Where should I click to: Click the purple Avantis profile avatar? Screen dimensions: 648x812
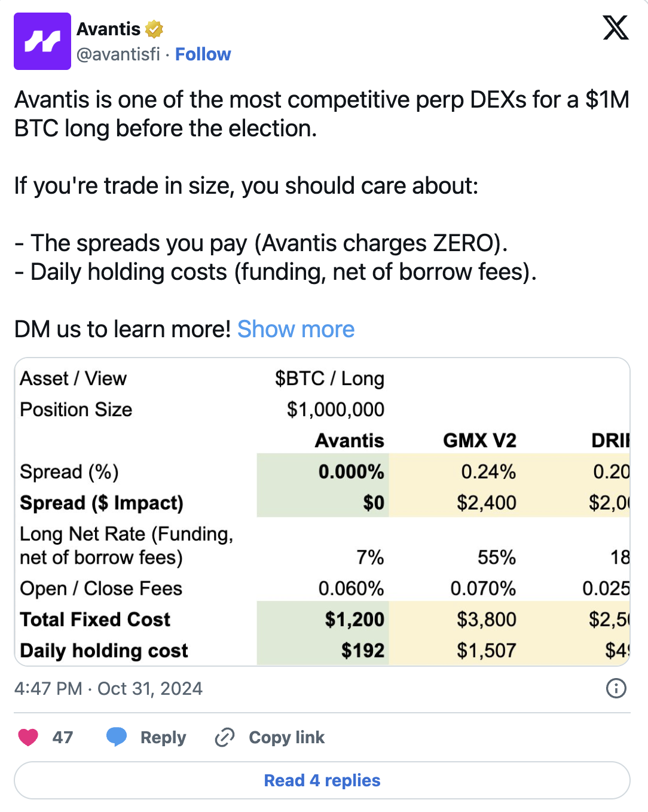[42, 41]
